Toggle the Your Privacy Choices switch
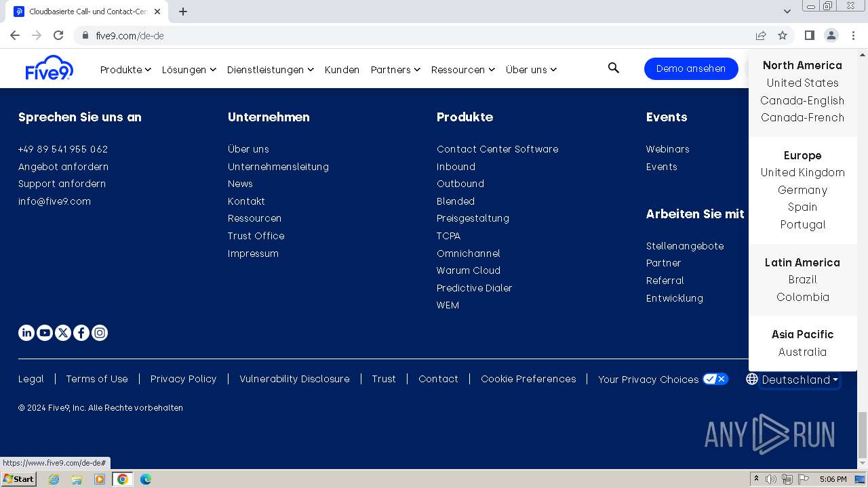This screenshot has width=868, height=488. pyautogui.click(x=715, y=379)
